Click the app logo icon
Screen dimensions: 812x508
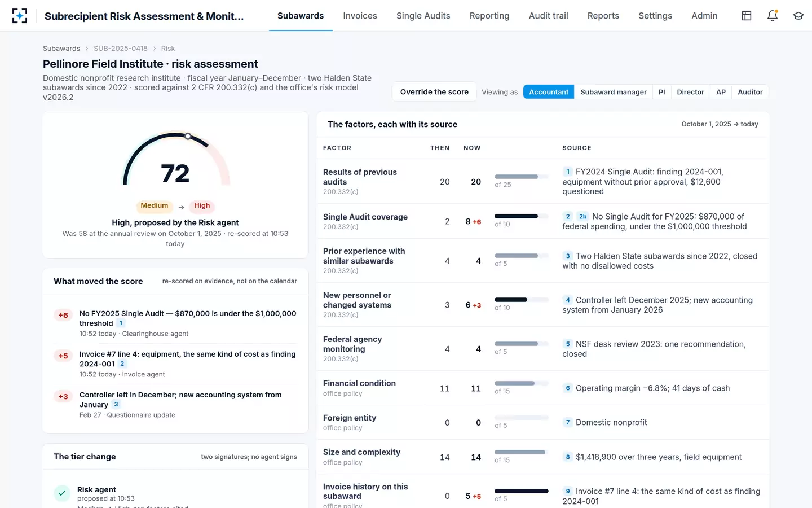20,16
